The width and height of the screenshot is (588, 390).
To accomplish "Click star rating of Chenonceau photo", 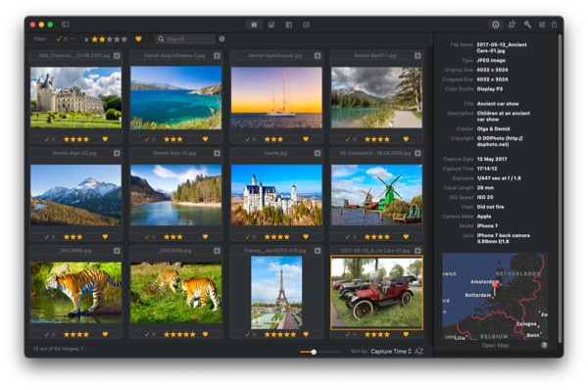I will tap(76, 139).
